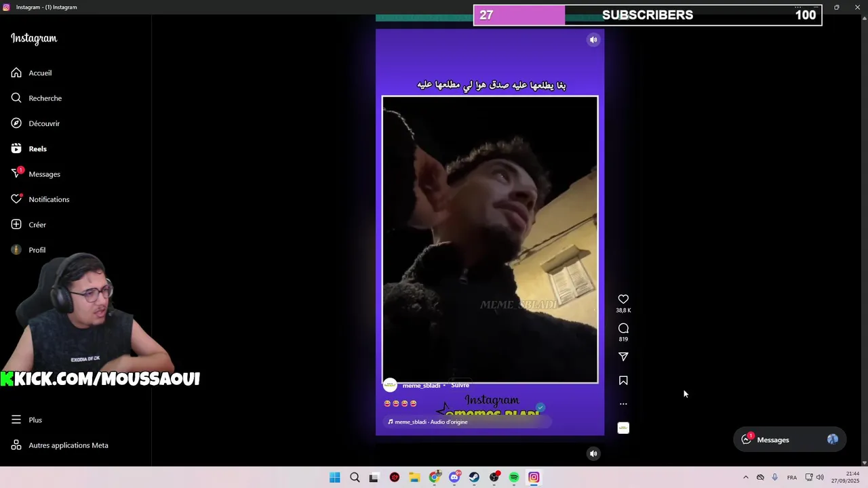The height and width of the screenshot is (488, 868).
Task: Open the meme_sbladi username link
Action: 421,385
